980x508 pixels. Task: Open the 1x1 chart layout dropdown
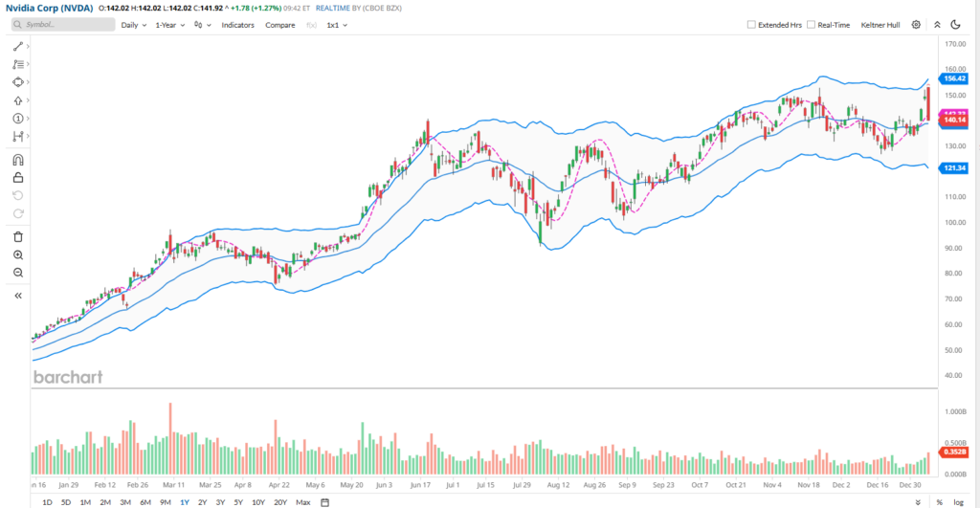pyautogui.click(x=337, y=25)
